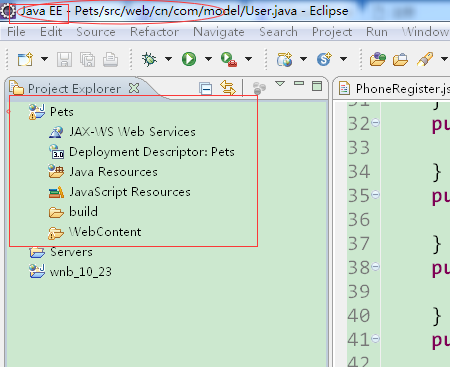This screenshot has width=450, height=367.
Task: Open the Project Explorer View Menu triangle
Action: pos(280,84)
